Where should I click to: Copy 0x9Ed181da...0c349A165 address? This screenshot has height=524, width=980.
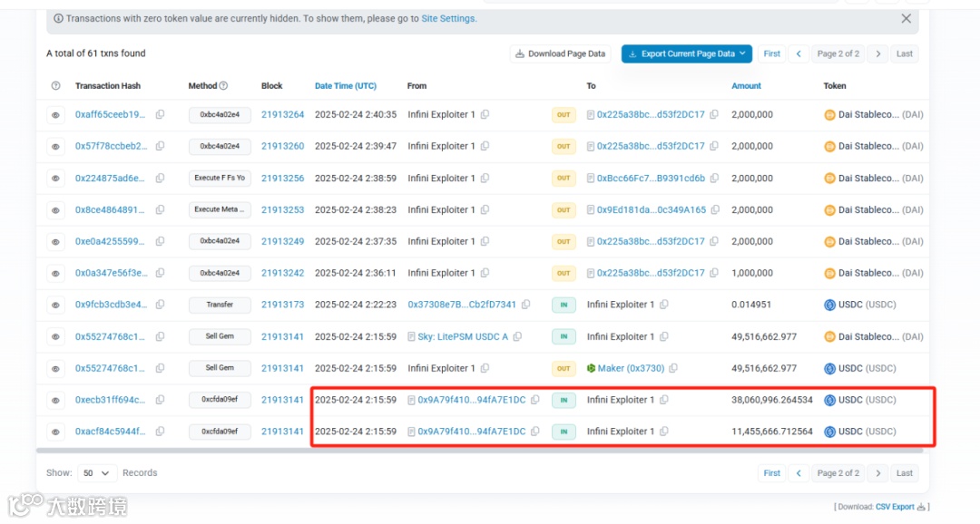coord(716,209)
